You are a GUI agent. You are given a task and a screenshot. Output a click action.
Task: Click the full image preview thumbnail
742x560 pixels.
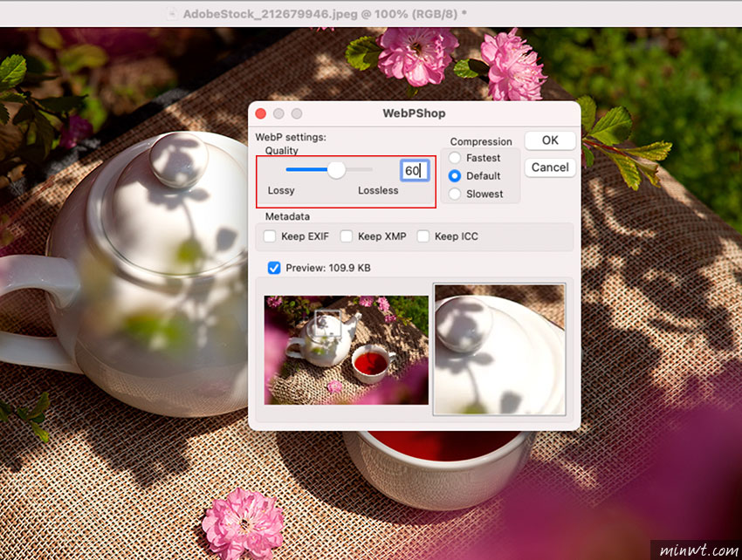pos(347,350)
